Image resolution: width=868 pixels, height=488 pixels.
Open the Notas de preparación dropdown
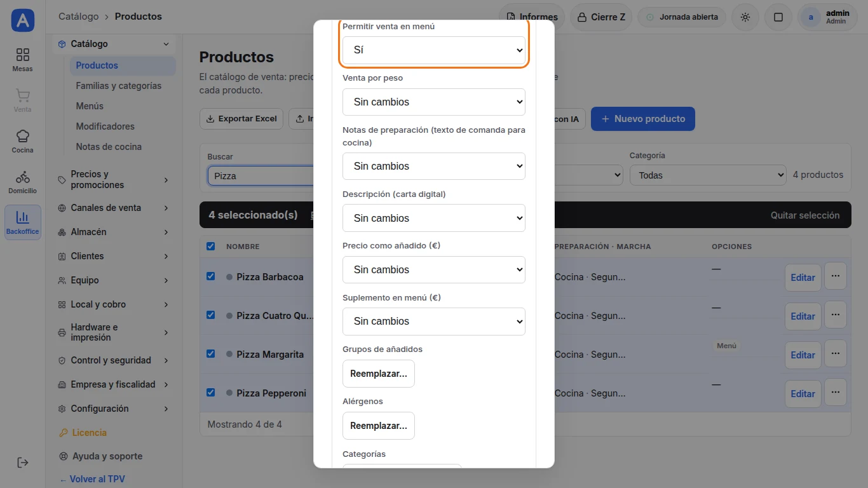point(434,166)
